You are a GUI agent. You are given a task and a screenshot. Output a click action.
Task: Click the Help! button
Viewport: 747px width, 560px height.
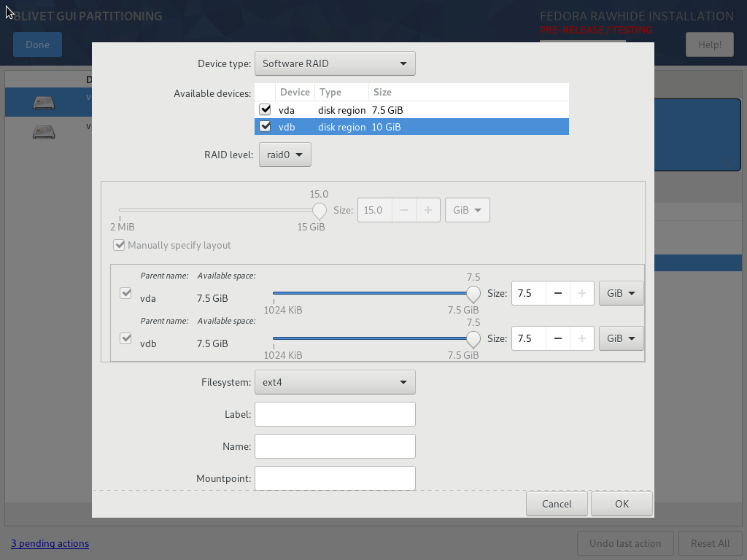click(709, 44)
